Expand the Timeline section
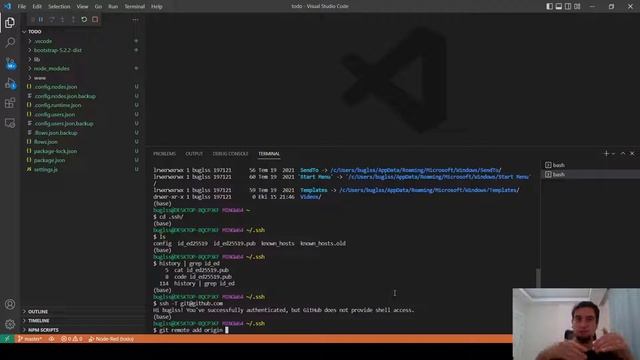 point(82,321)
